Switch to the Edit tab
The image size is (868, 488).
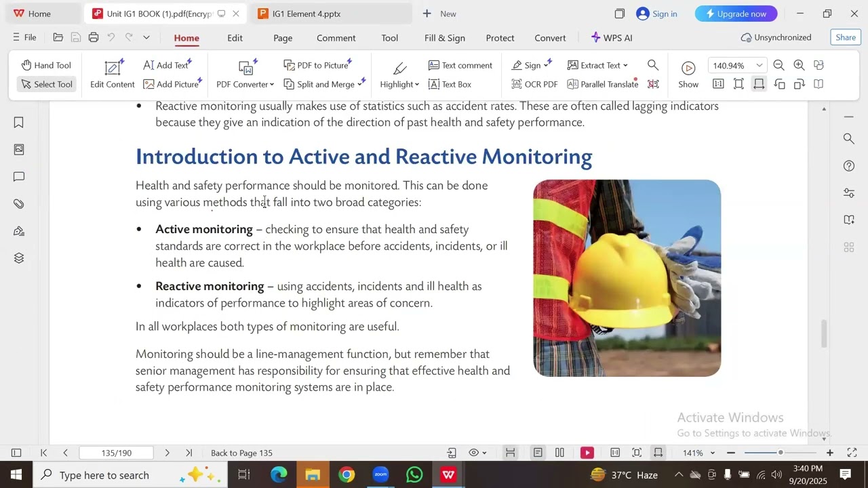pyautogui.click(x=235, y=38)
